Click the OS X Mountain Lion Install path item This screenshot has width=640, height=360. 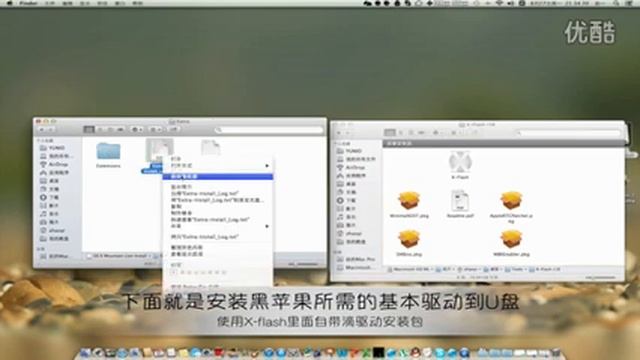117,256
